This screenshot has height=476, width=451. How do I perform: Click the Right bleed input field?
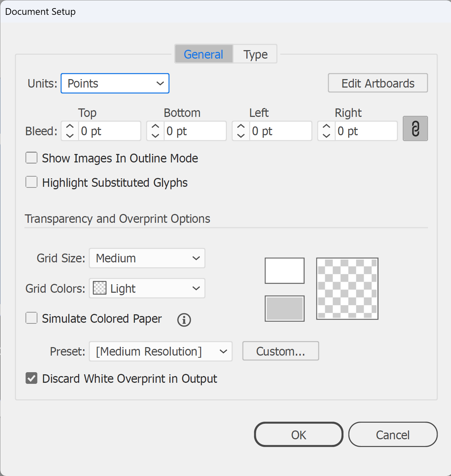click(366, 131)
